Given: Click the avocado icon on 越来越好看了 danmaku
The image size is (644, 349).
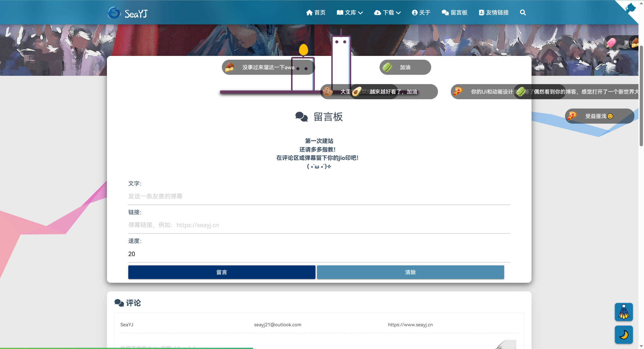Looking at the screenshot, I should coord(357,92).
